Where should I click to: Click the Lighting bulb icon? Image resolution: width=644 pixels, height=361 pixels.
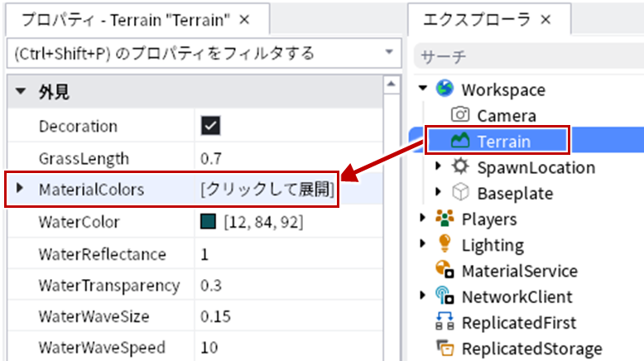click(445, 243)
